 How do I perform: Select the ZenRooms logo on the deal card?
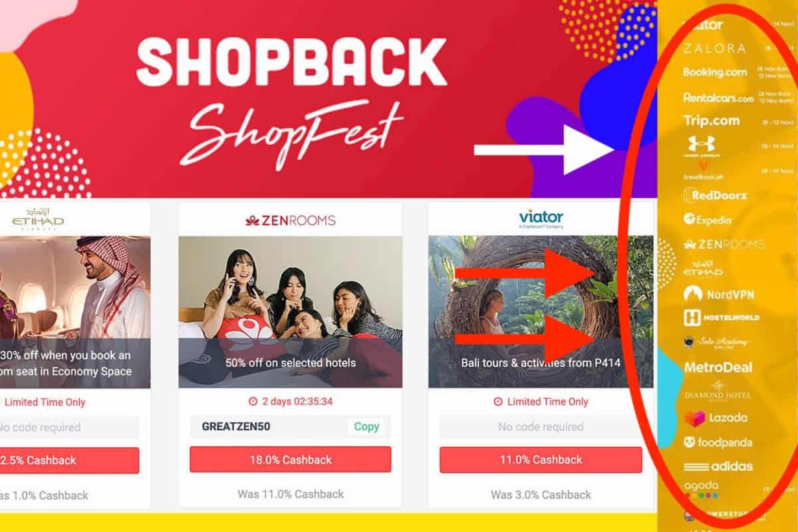(x=291, y=220)
